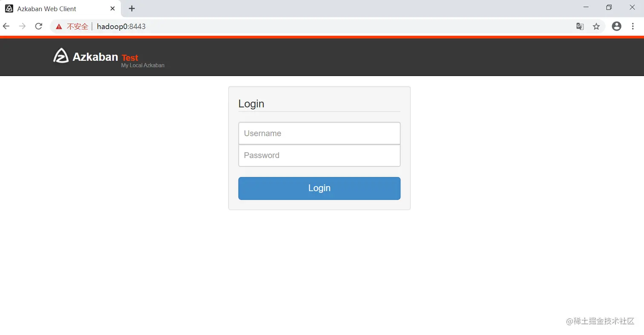Click the My Local Azkaban subtitle
This screenshot has height=335, width=644.
tap(143, 66)
